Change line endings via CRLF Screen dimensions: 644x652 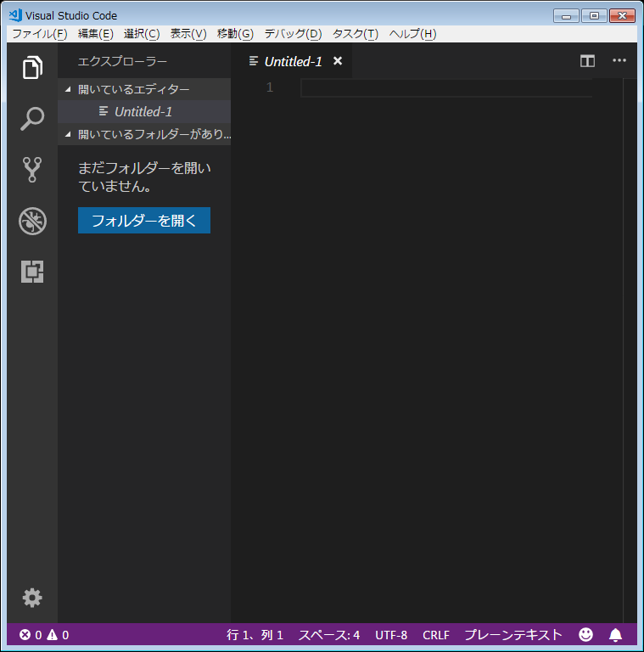tap(436, 635)
